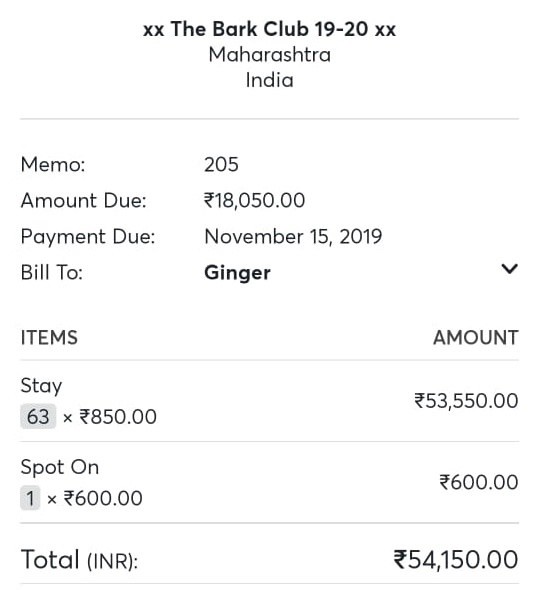Click the Spot On amount ₹600.00
Screen dimensions: 539x590
click(479, 482)
